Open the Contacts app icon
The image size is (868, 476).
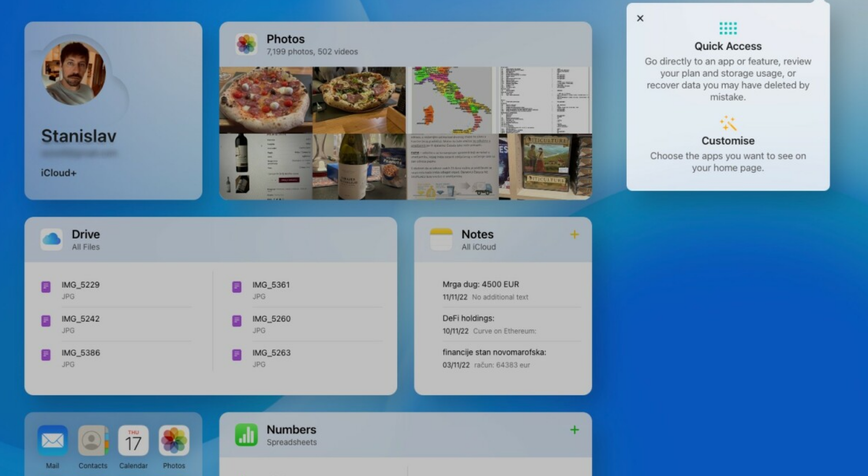(93, 441)
